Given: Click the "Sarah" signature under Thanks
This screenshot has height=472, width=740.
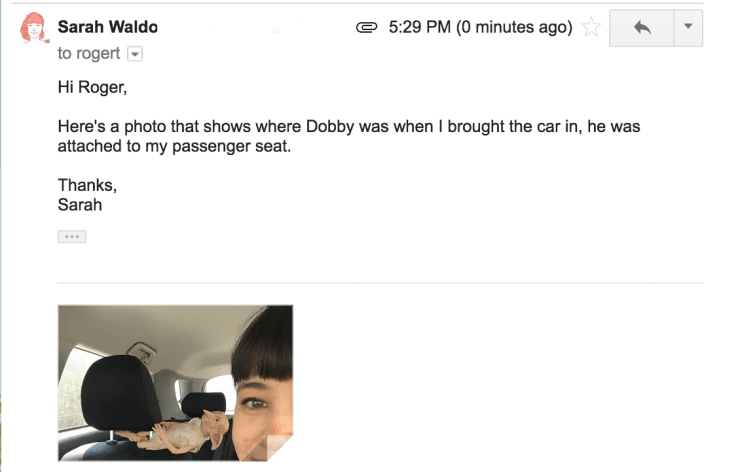Looking at the screenshot, I should click(x=80, y=205).
